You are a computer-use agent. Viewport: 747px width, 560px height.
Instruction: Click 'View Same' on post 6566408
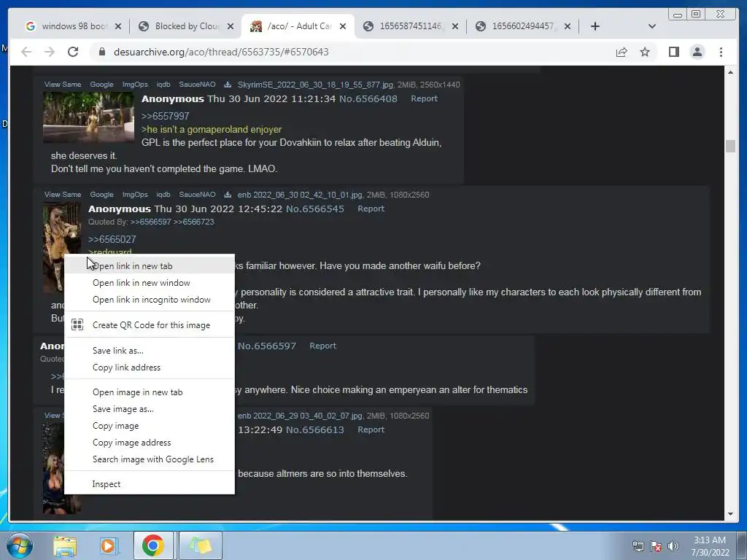point(63,85)
